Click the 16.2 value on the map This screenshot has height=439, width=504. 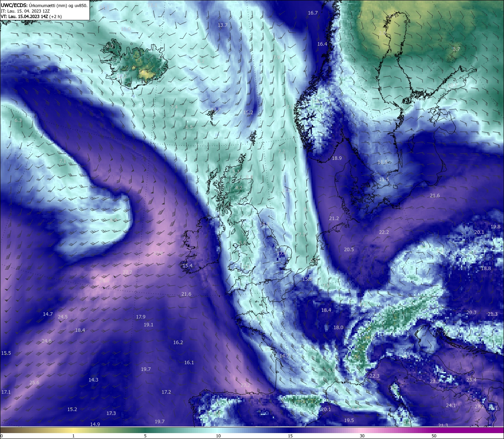[x=178, y=343]
